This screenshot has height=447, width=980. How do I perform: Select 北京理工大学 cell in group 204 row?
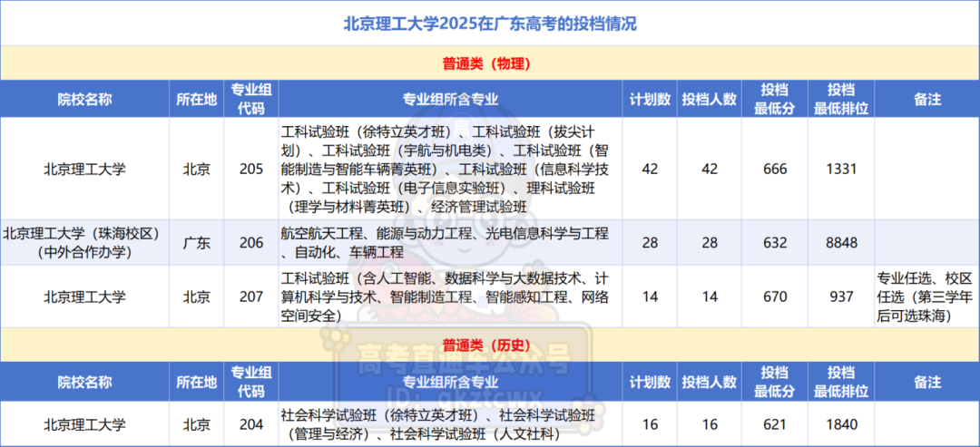tap(84, 424)
